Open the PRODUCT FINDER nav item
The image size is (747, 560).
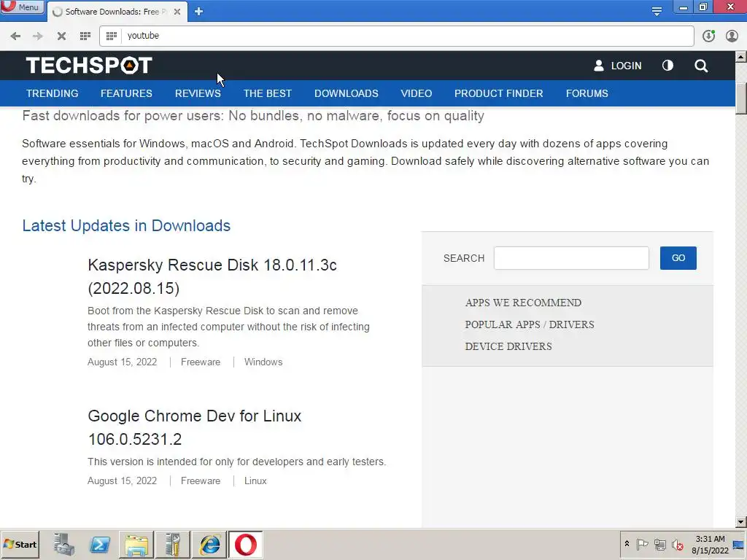click(x=499, y=93)
